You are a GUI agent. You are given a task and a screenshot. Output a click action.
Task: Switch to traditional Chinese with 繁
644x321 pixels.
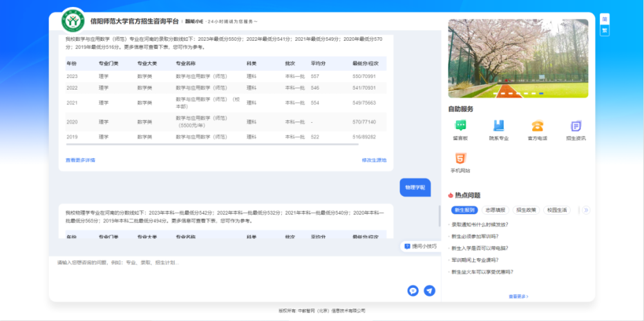[605, 30]
